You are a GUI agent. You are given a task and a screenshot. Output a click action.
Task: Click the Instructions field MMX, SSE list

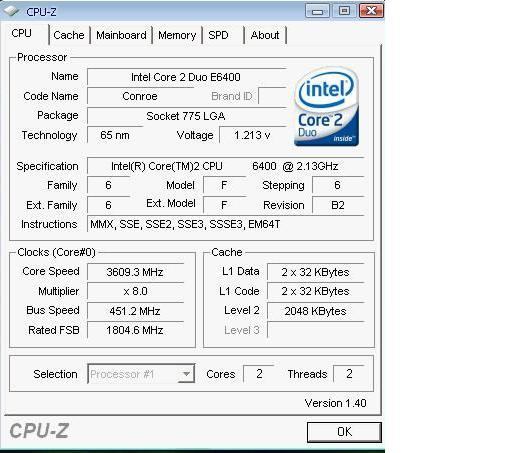[225, 224]
